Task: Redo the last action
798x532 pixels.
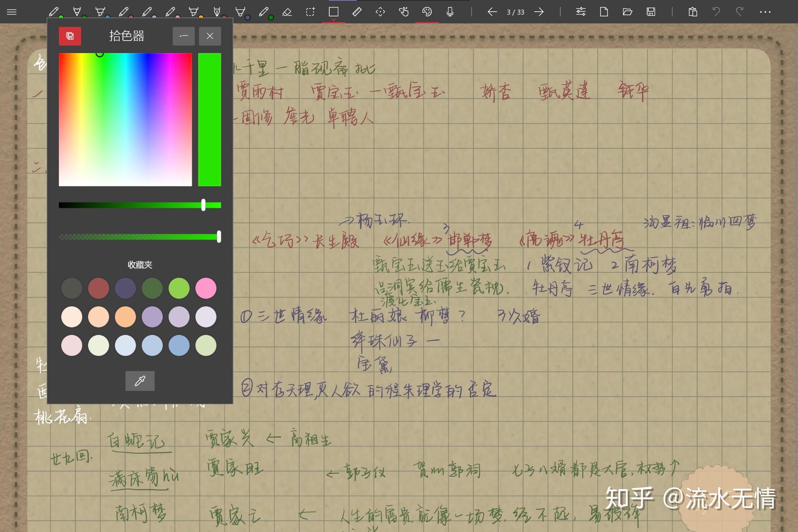Action: [x=740, y=12]
